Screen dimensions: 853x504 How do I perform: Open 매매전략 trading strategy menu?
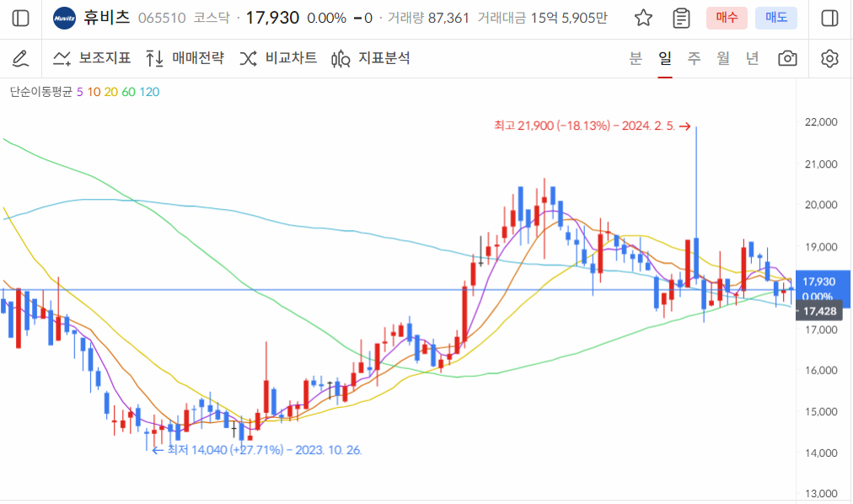point(185,58)
